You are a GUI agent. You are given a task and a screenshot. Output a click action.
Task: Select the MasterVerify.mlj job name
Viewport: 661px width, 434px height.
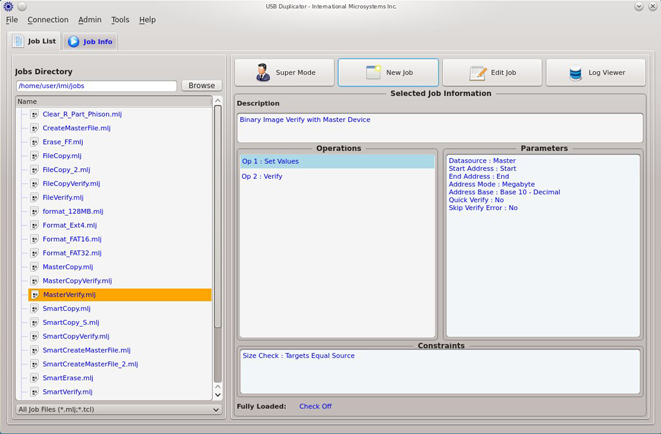(x=69, y=295)
